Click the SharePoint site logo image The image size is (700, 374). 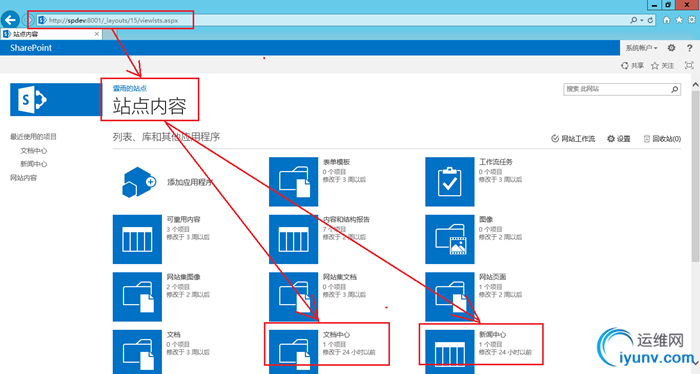click(x=55, y=100)
